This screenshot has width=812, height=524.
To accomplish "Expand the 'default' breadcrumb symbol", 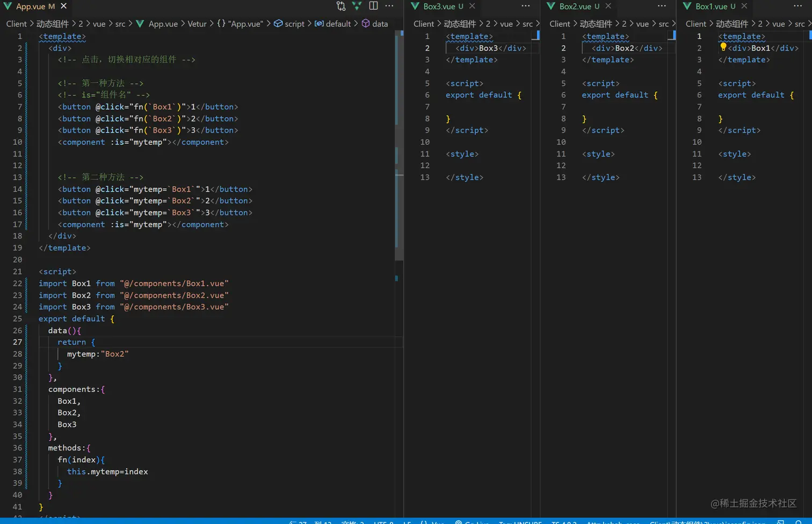I will (338, 24).
